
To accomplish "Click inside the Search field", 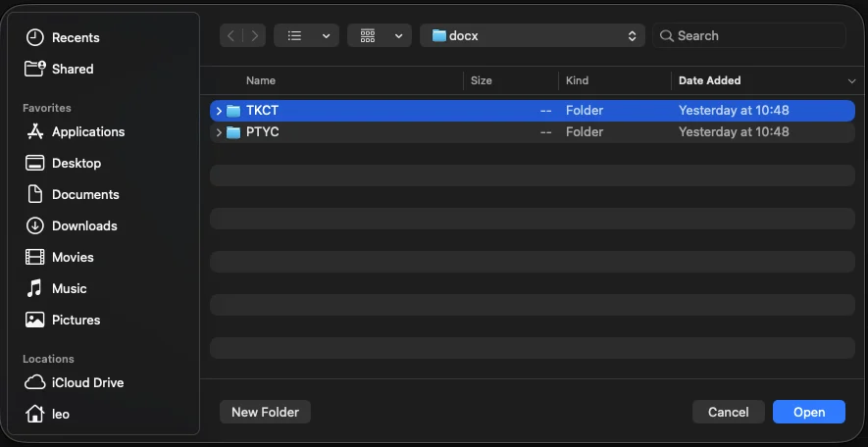I will 749,36.
